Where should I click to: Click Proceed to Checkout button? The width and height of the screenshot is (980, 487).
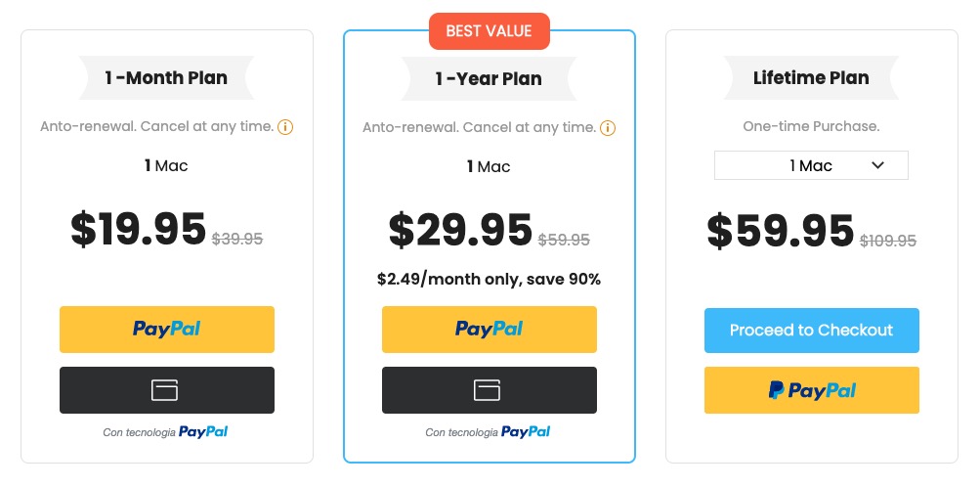tap(811, 330)
